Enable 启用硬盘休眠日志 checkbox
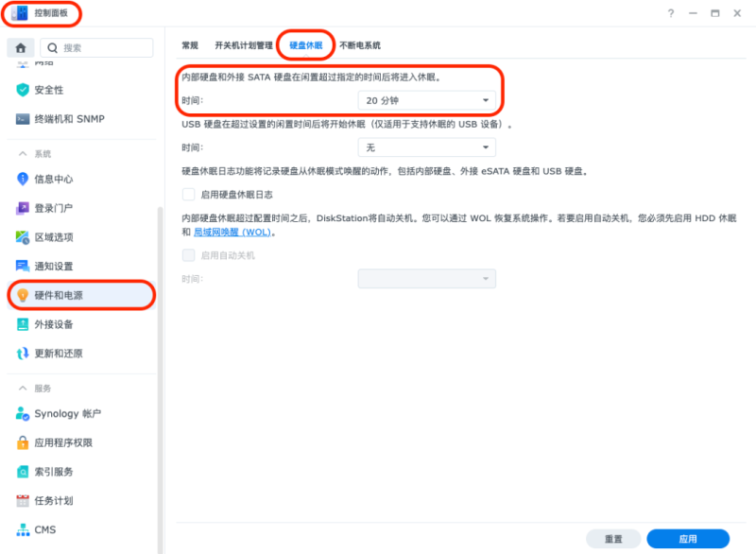Viewport: 756px width, 554px height. coord(188,195)
